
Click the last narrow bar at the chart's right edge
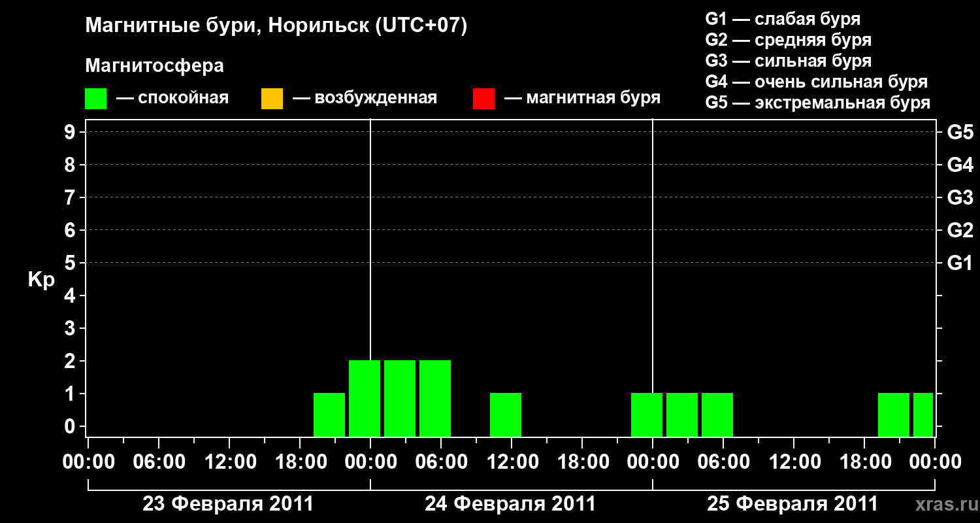coord(923,414)
